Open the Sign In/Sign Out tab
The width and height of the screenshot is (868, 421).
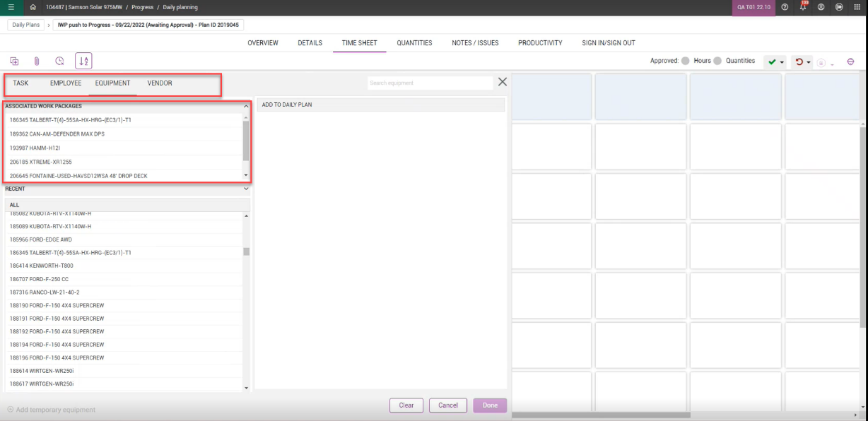pyautogui.click(x=609, y=43)
